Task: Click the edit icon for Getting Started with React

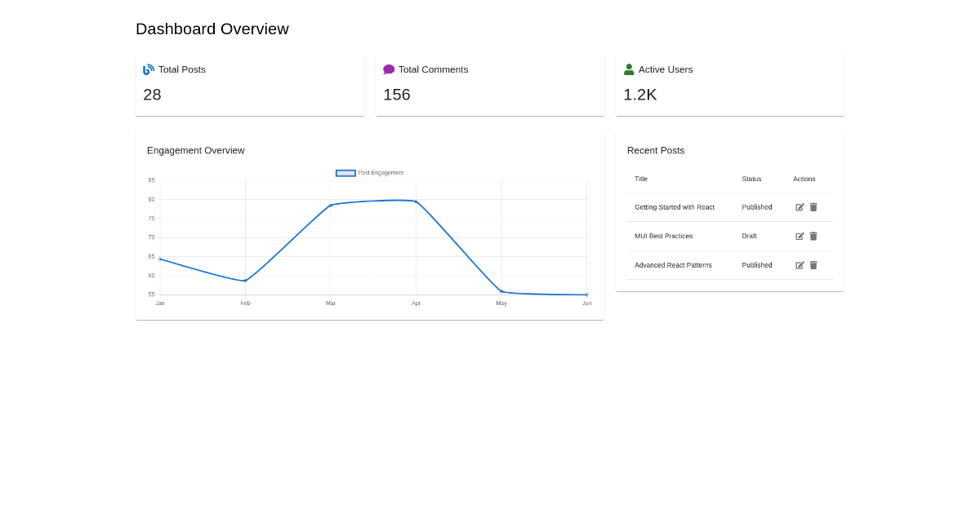Action: 800,207
